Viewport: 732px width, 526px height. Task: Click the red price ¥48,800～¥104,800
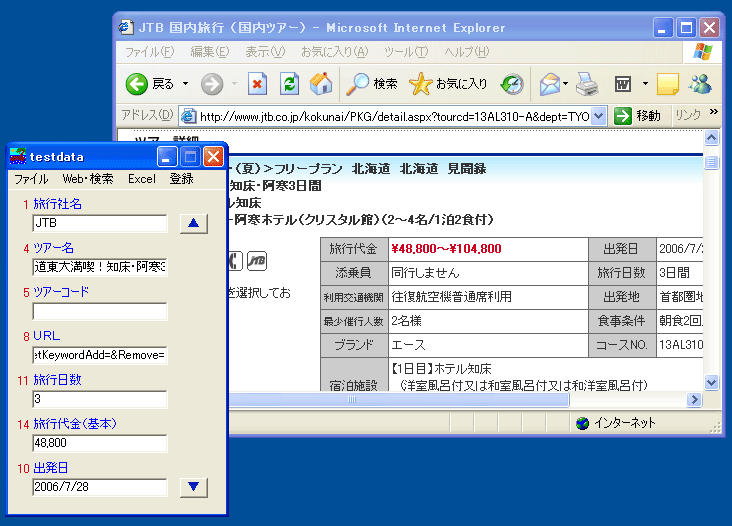[x=446, y=249]
